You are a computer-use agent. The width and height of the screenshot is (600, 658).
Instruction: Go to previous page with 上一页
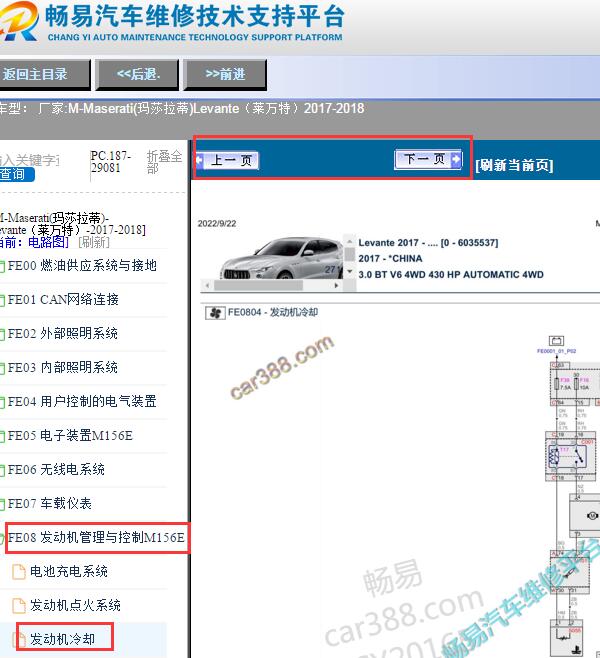click(x=227, y=160)
